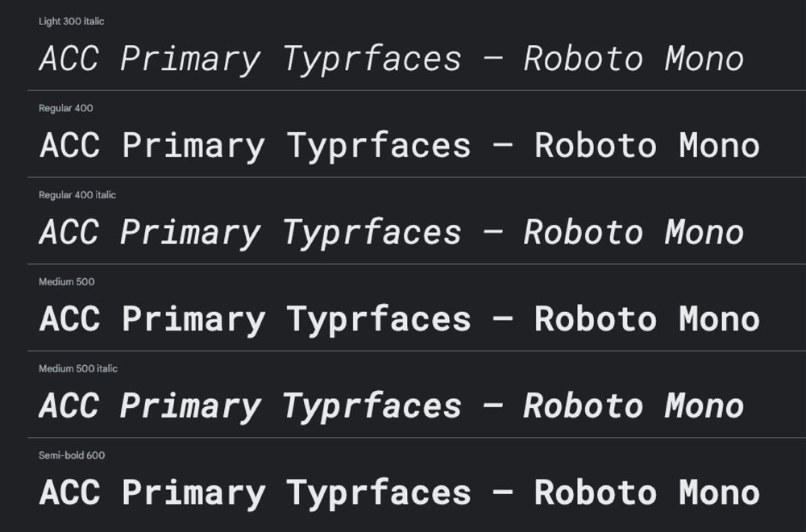This screenshot has width=806, height=532.
Task: Click 'Roboto' in the Light 300 italic preview
Action: pyautogui.click(x=583, y=60)
